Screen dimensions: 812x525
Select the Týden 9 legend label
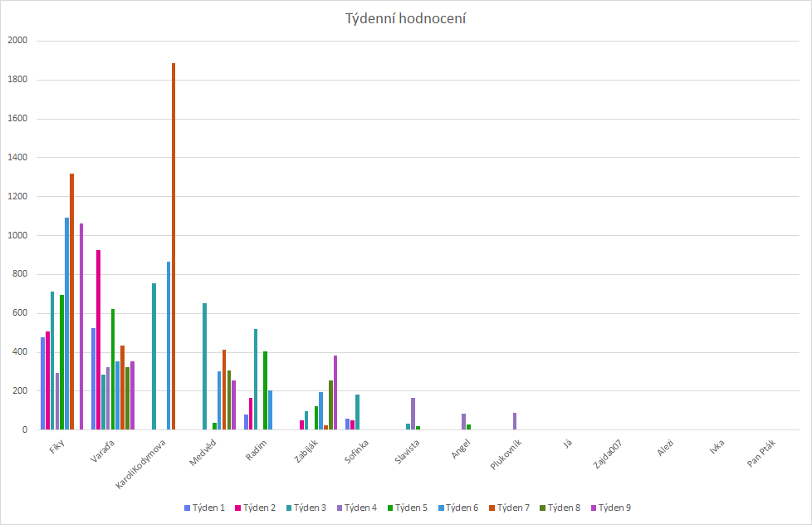[x=615, y=508]
